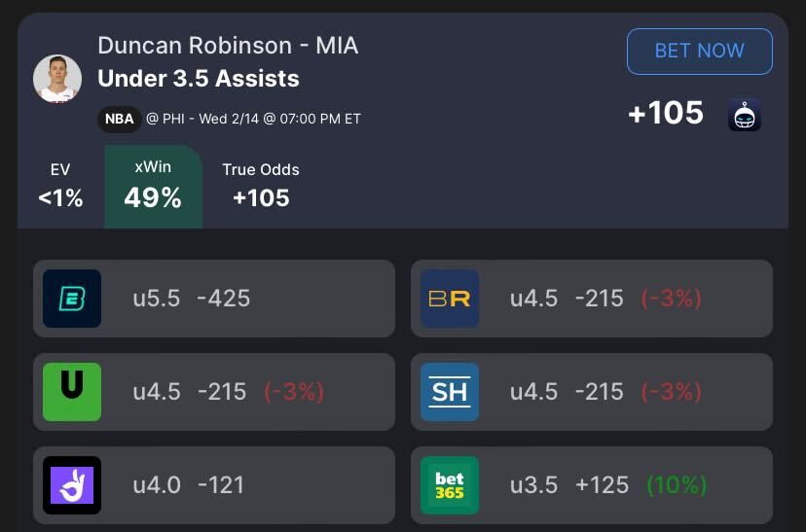Select the EV <1% stat

pos(60,185)
